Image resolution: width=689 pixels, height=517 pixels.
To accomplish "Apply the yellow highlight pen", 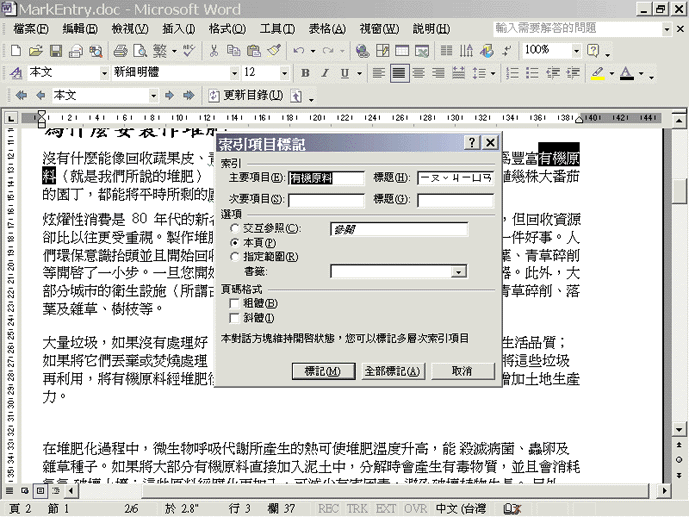I will [598, 73].
